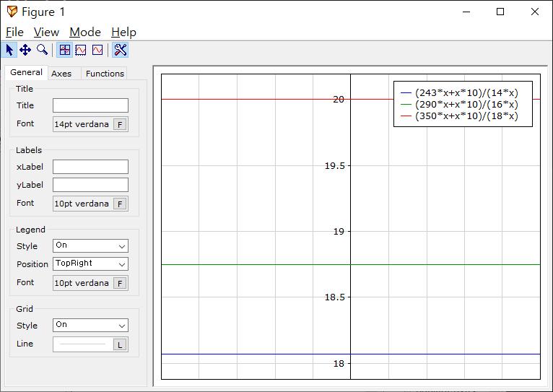This screenshot has height=392, width=553.
Task: Switch to the Axes tab
Action: 61,74
